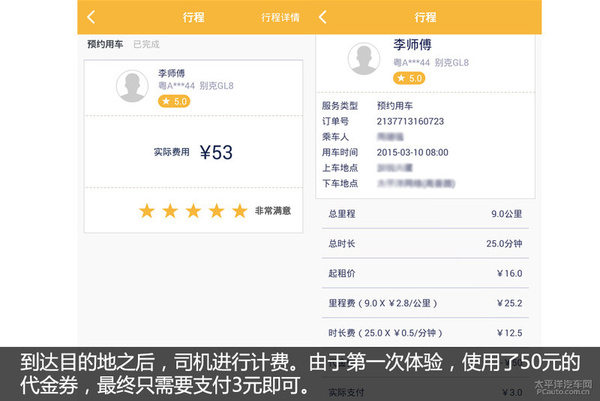Select the fourth rating star
This screenshot has height=401, width=600.
click(217, 211)
